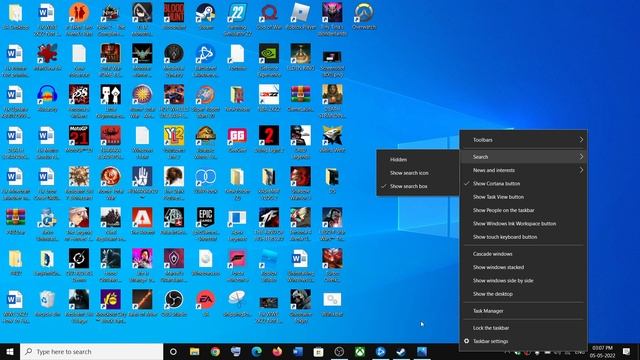Screen dimensions: 640x360
Task: Choose Show search icon option
Action: tap(418, 173)
